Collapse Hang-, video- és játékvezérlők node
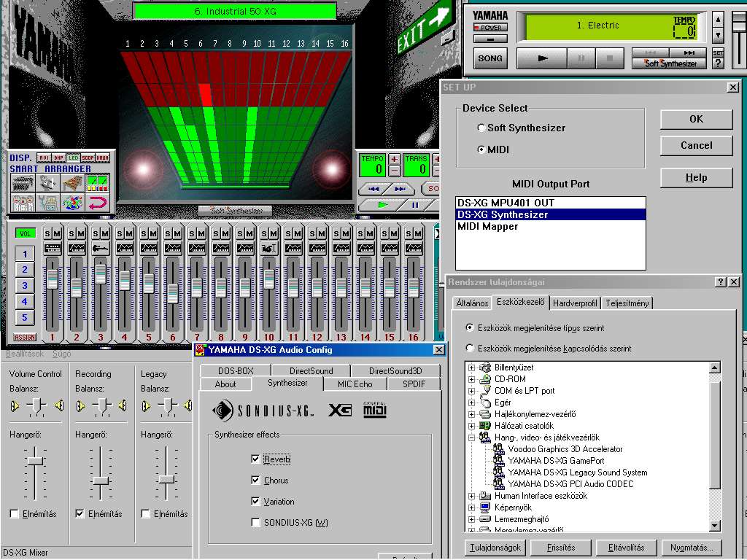Screen dimensions: 747x560 [471, 437]
